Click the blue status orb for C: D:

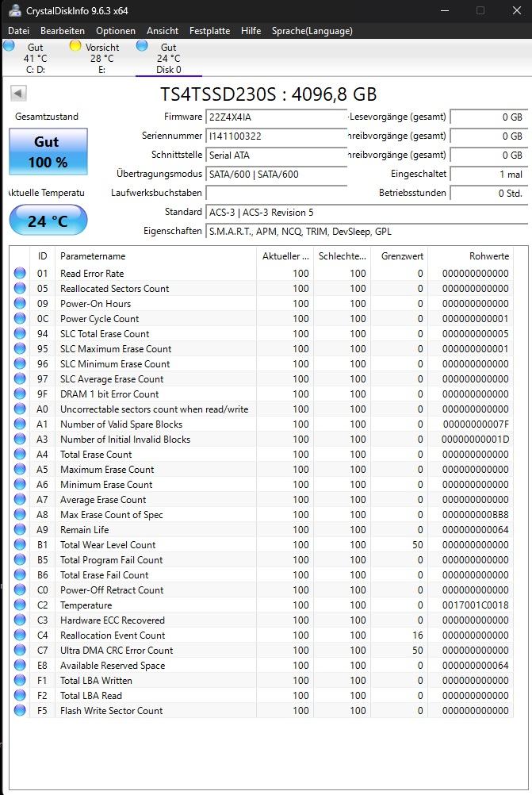[10, 46]
